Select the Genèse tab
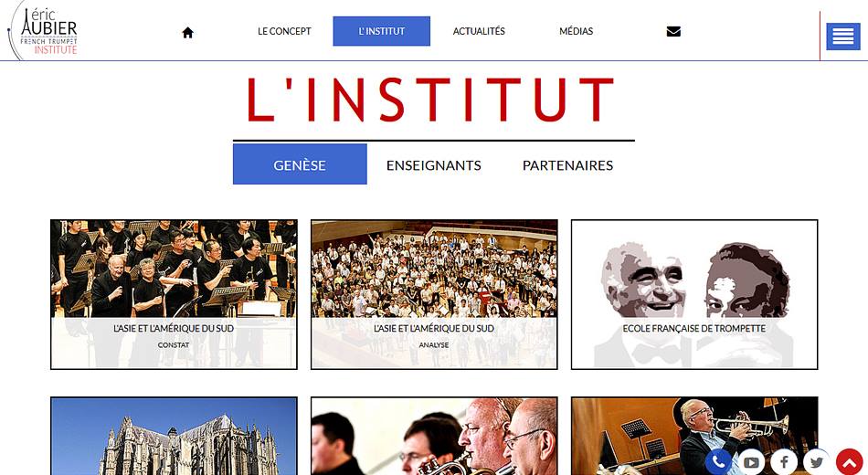 coord(300,164)
